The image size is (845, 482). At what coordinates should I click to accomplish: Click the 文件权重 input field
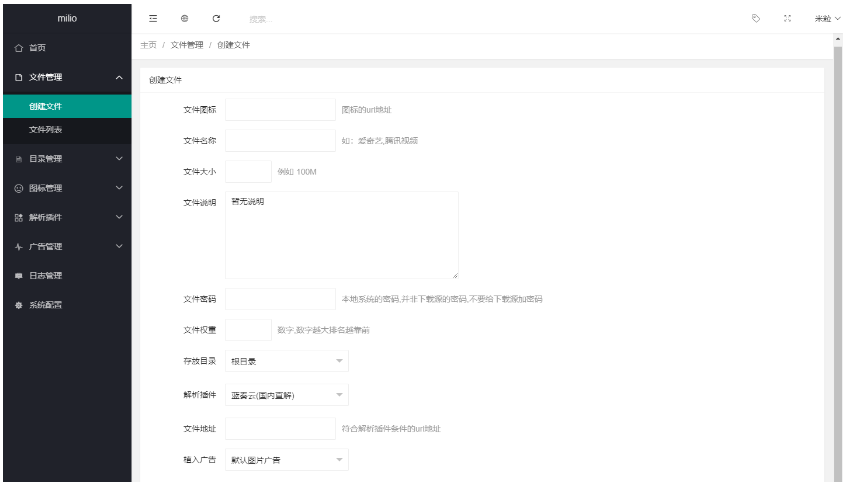(x=248, y=330)
